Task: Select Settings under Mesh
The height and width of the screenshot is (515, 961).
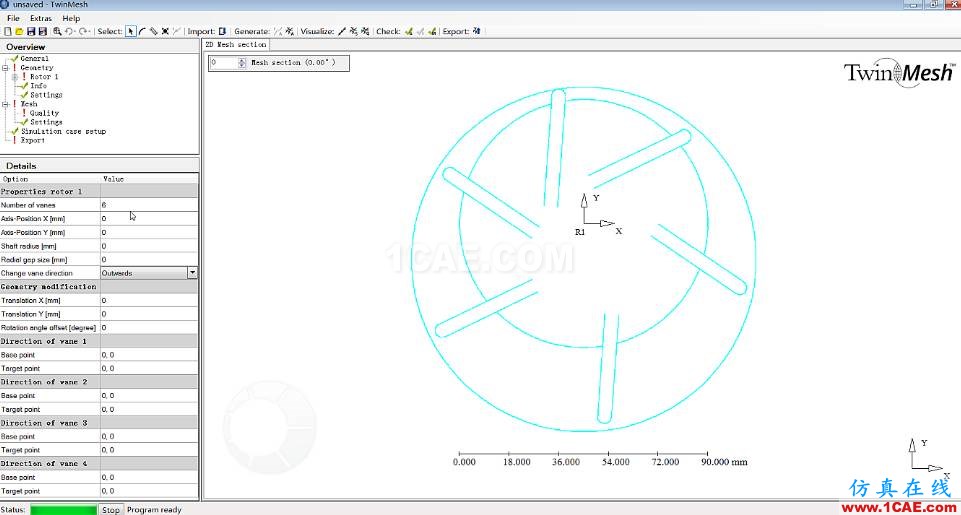Action: 46,122
